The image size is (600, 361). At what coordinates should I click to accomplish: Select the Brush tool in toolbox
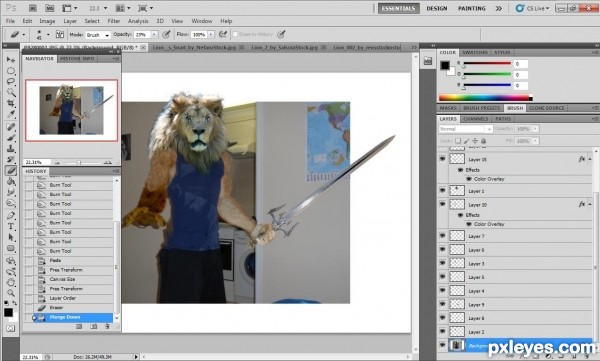click(11, 138)
